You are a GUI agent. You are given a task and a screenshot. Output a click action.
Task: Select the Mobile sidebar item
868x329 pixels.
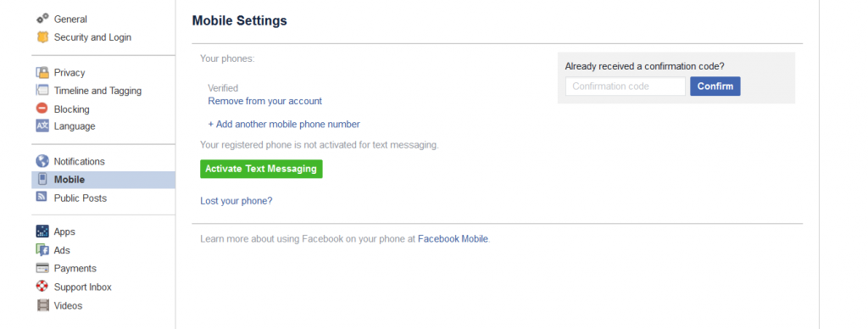103,180
